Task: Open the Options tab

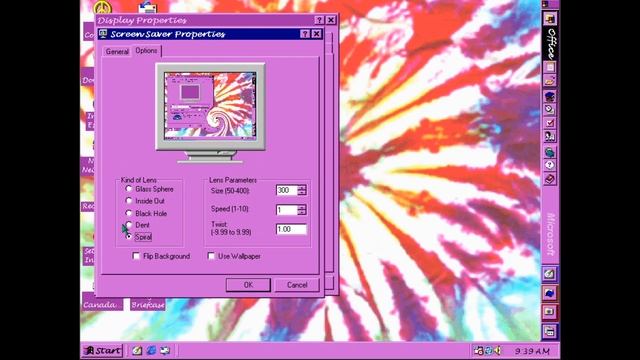Action: [146, 51]
